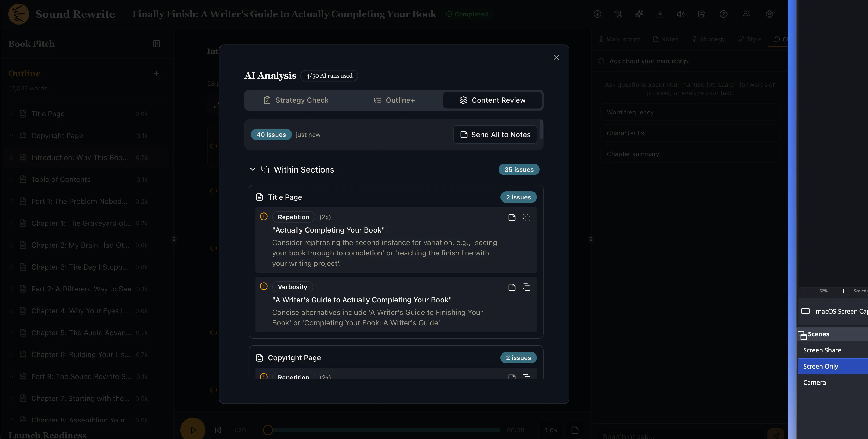Click the Completed status badge

point(467,14)
